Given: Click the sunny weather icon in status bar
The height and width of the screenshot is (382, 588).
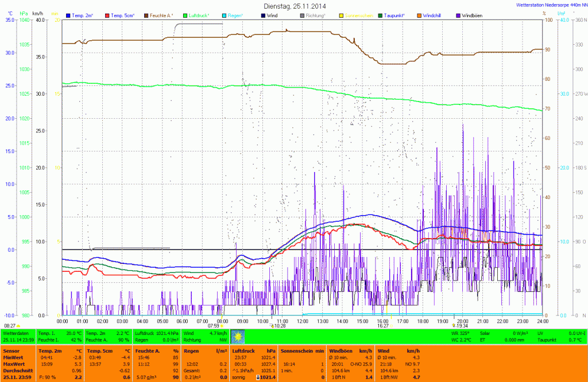Looking at the screenshot, I should (x=237, y=336).
